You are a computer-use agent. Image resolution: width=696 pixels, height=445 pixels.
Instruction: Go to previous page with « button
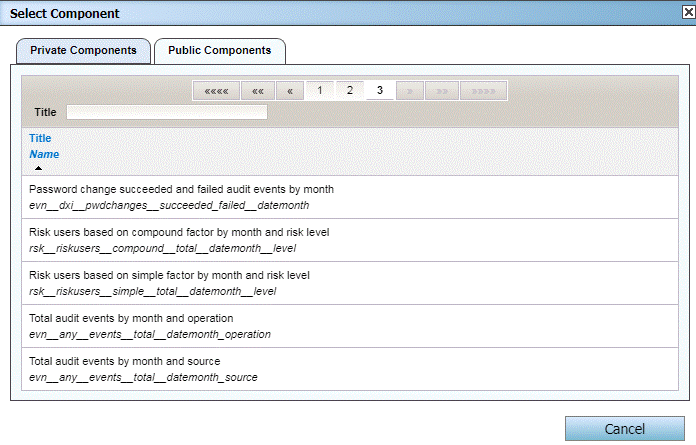290,91
